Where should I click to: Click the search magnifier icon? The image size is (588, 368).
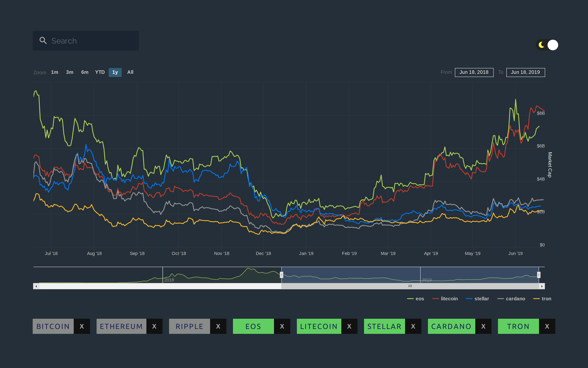click(x=43, y=40)
